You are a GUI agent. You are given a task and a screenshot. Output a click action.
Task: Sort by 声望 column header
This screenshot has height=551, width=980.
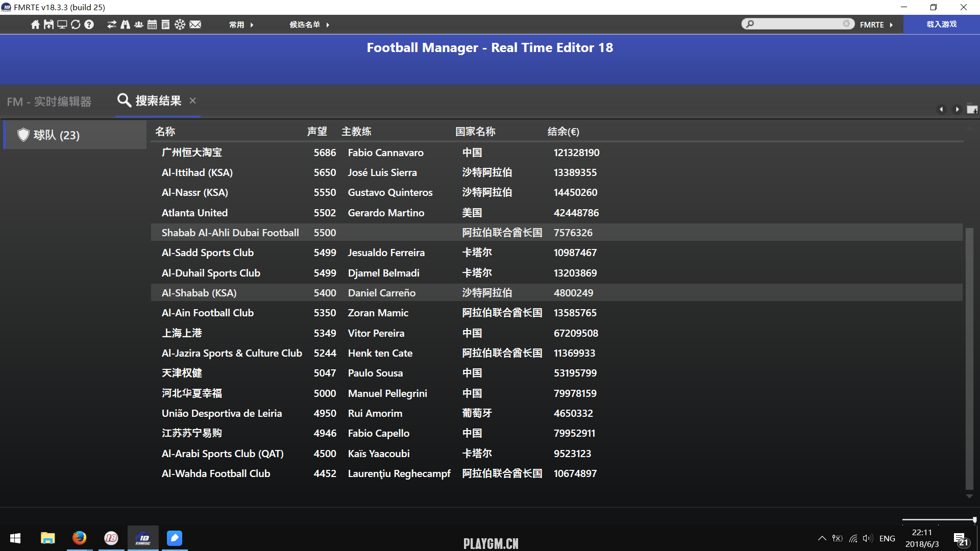317,132
